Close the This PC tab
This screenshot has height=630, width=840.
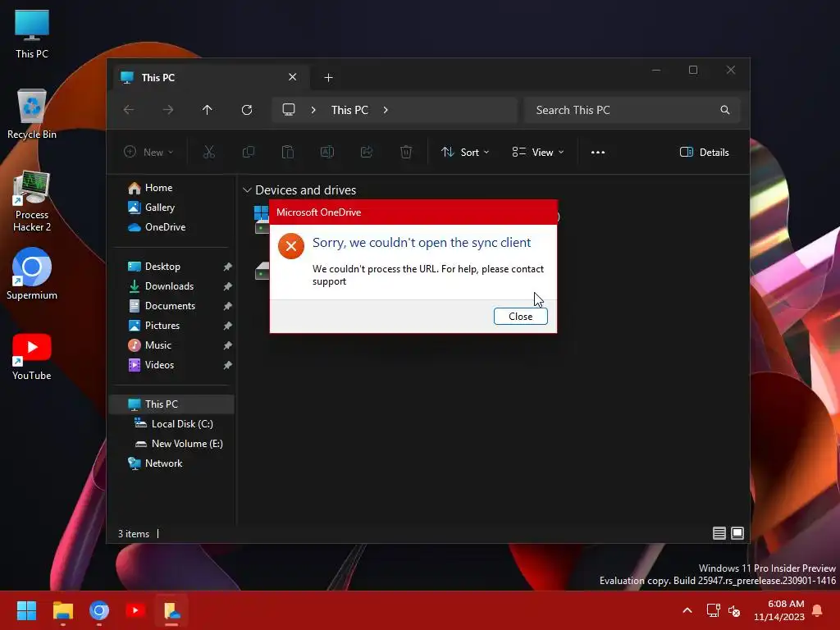[x=293, y=77]
